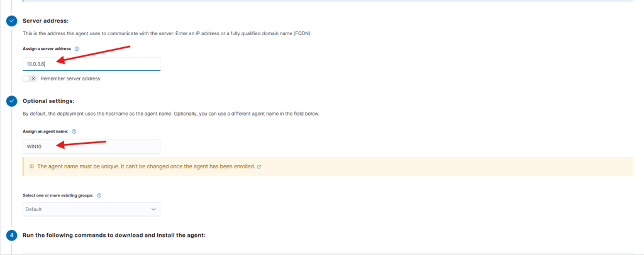Click the Run the following commands heading
Viewport: 644px width, 255px height.
pyautogui.click(x=114, y=236)
